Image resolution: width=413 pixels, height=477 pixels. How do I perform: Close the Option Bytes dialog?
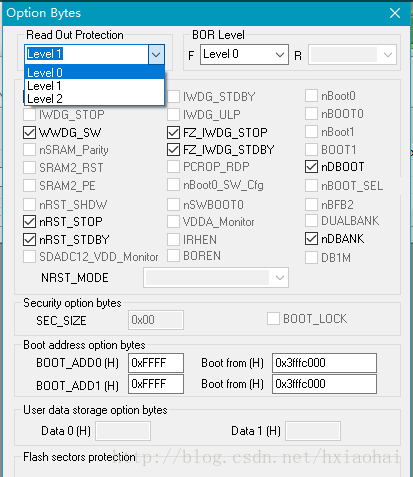395,13
